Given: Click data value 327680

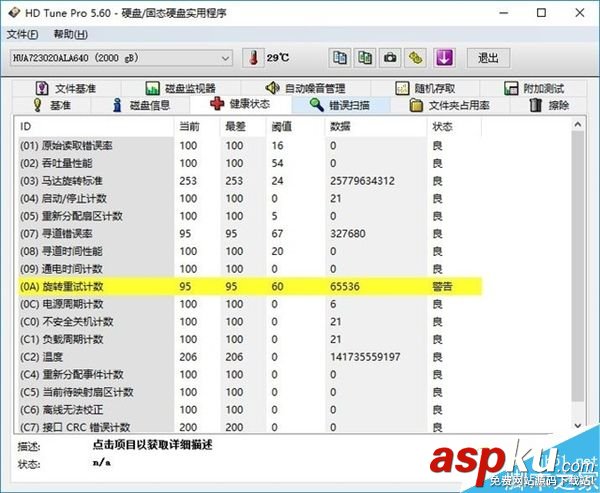Looking at the screenshot, I should (348, 233).
